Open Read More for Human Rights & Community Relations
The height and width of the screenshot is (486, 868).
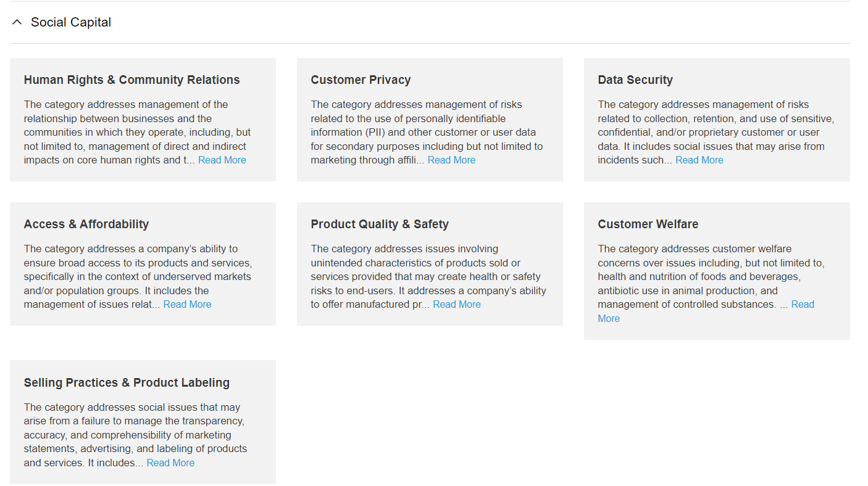click(x=222, y=160)
